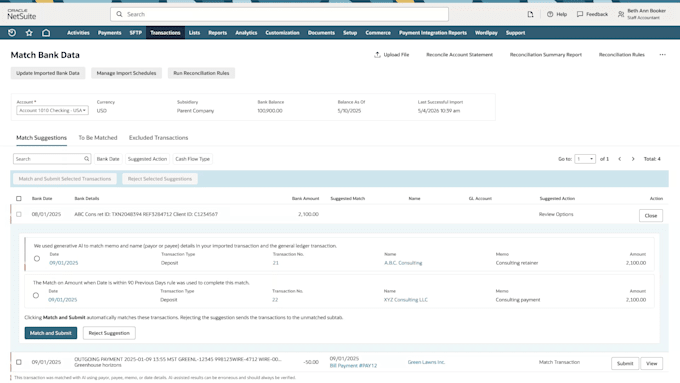Open the Account 1010 Checking dropdown
The image size is (680, 383).
[52, 111]
